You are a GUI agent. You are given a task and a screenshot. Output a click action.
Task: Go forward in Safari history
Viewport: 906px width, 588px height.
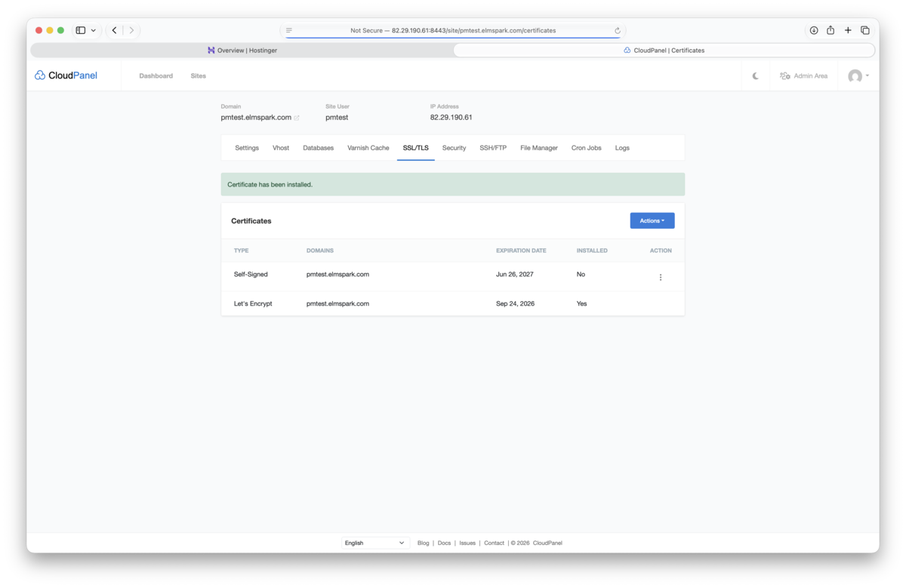pos(131,30)
